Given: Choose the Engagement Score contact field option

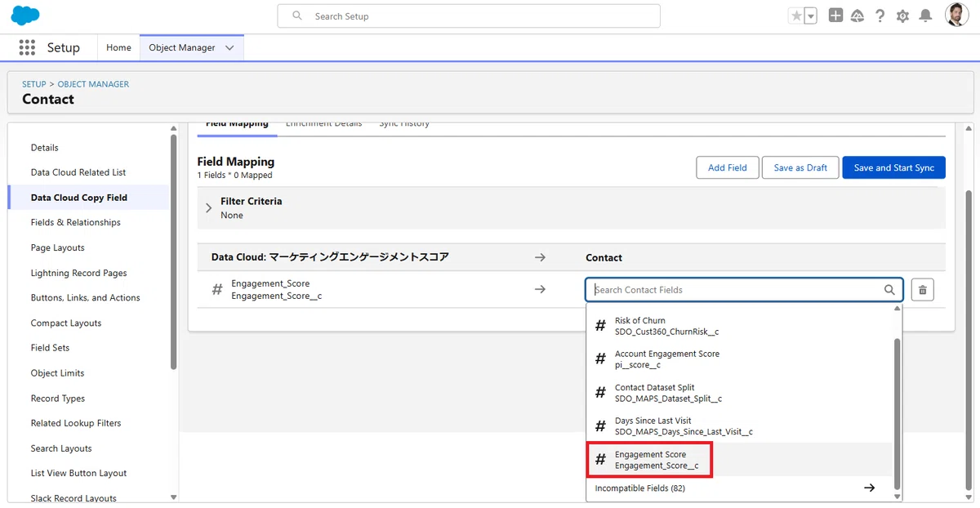Looking at the screenshot, I should tap(741, 460).
